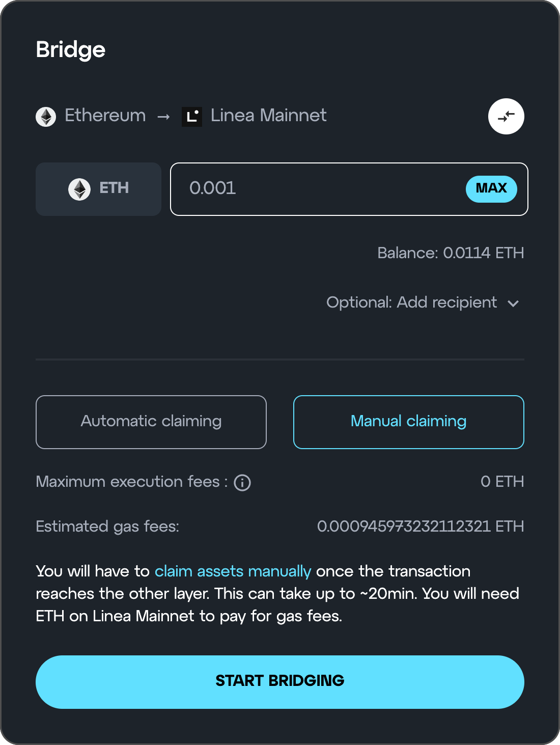The height and width of the screenshot is (745, 560).
Task: Open the maximum execution fees info icon
Action: click(x=242, y=482)
